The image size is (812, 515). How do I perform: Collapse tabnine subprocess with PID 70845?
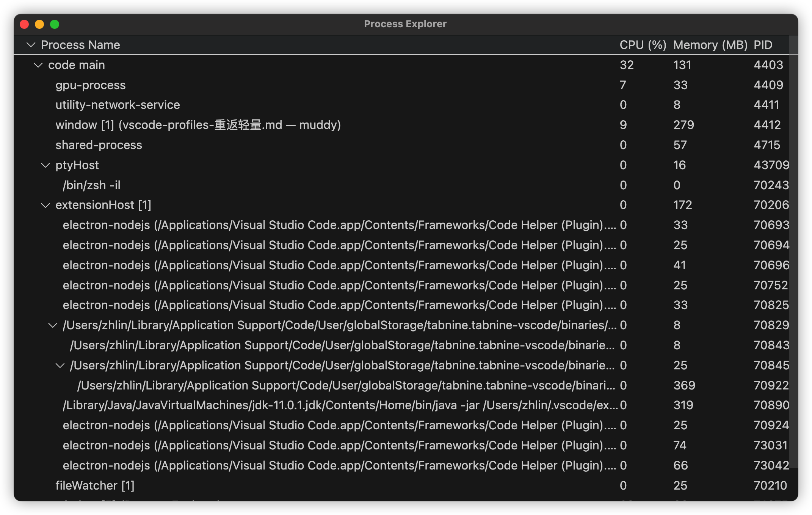pyautogui.click(x=60, y=366)
